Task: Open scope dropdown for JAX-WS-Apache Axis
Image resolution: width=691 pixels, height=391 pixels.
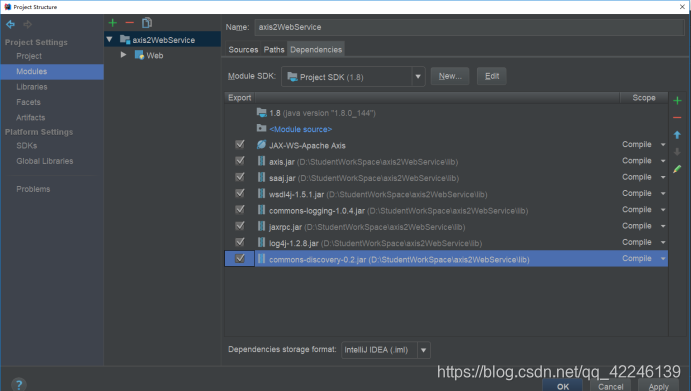Action: (x=663, y=145)
